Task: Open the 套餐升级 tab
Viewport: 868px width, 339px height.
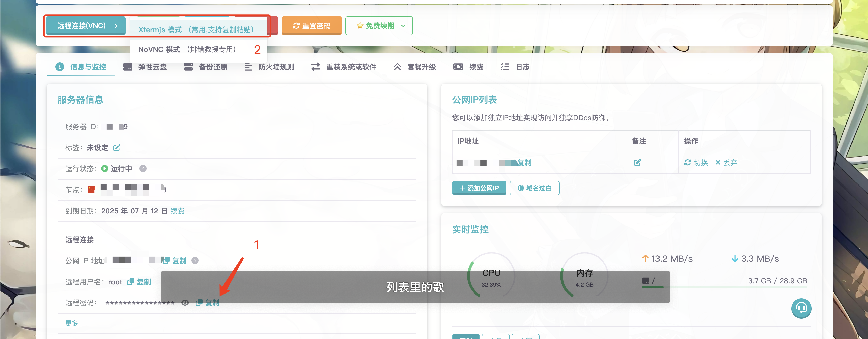Action: pos(415,67)
